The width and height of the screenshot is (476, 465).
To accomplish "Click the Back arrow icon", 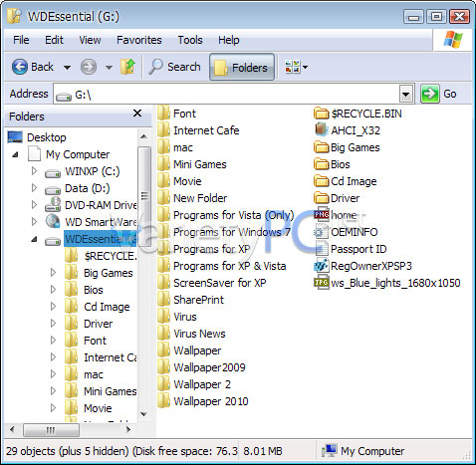I will pyautogui.click(x=20, y=67).
